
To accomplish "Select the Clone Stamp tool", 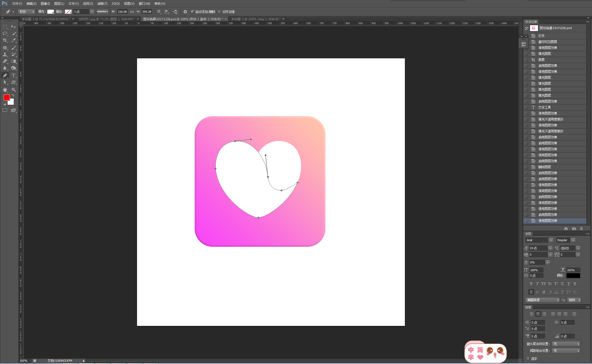I will [5, 54].
